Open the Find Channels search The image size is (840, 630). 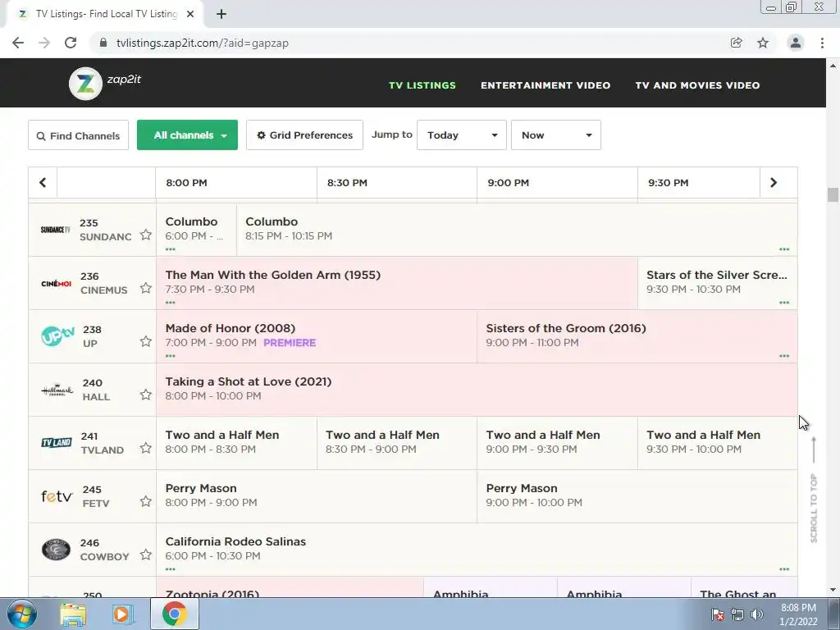[78, 135]
